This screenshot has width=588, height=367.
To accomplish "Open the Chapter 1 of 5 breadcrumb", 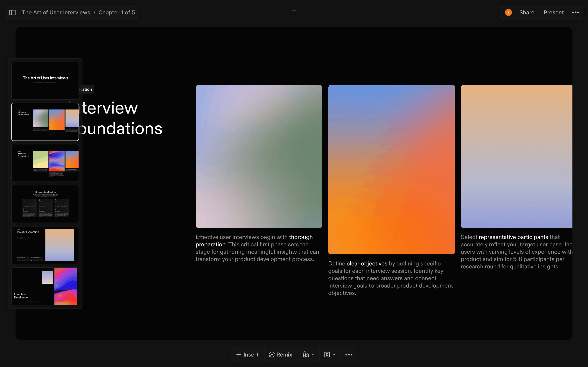I will (117, 12).
